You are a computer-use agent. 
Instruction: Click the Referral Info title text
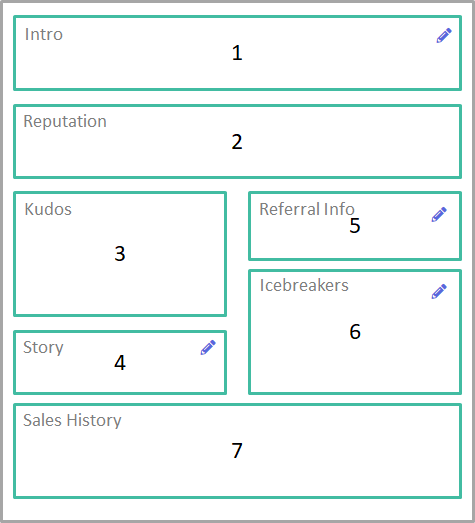click(307, 209)
